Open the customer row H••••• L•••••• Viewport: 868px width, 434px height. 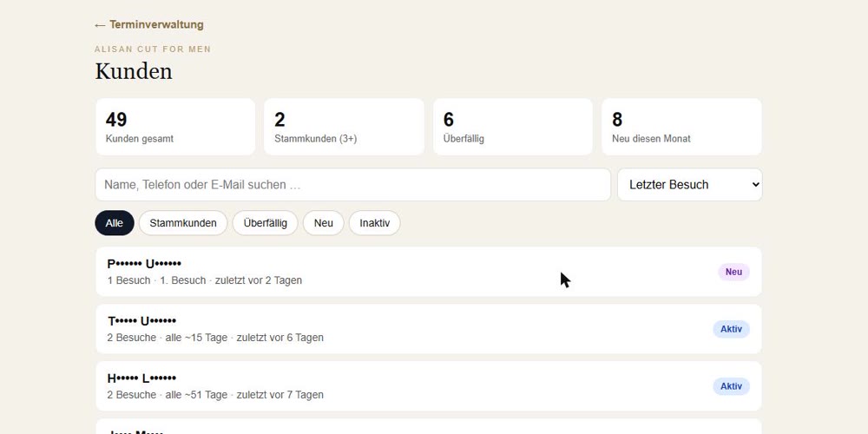[x=429, y=386]
